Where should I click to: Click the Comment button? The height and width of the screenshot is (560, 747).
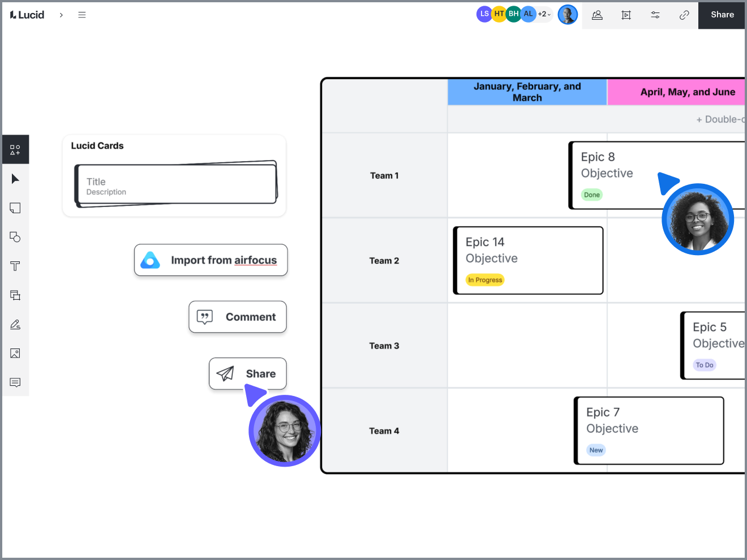(238, 317)
